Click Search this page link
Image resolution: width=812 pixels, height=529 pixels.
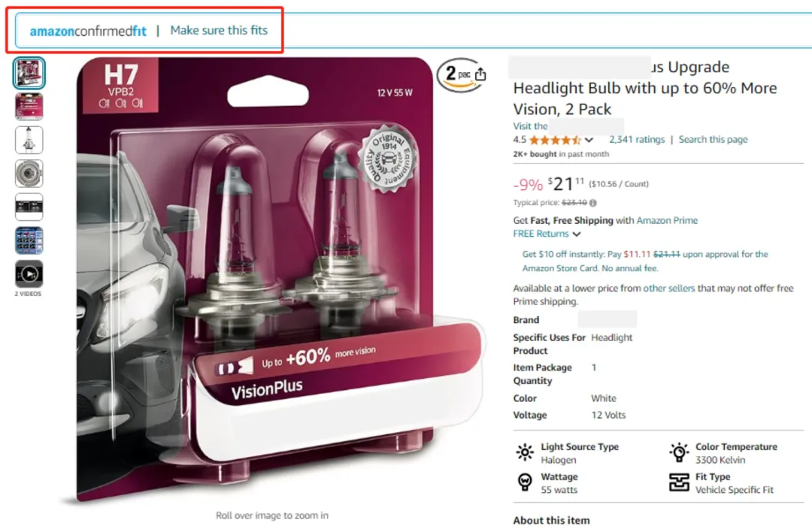point(713,140)
